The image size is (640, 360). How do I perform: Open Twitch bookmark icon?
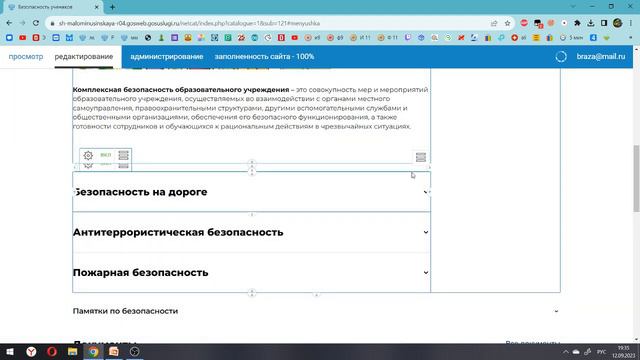pyautogui.click(x=408, y=38)
